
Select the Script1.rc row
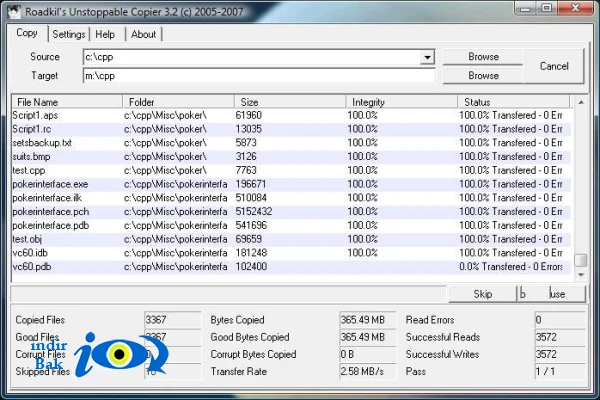point(291,129)
